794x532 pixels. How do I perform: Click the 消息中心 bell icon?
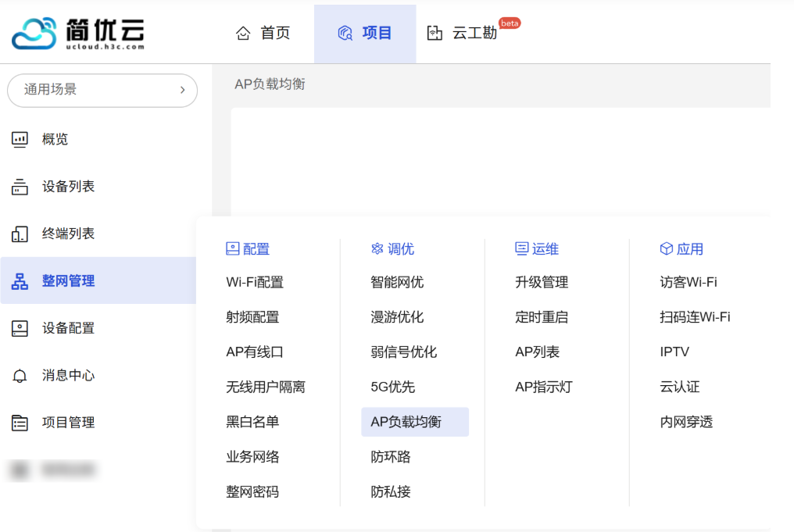pyautogui.click(x=20, y=376)
